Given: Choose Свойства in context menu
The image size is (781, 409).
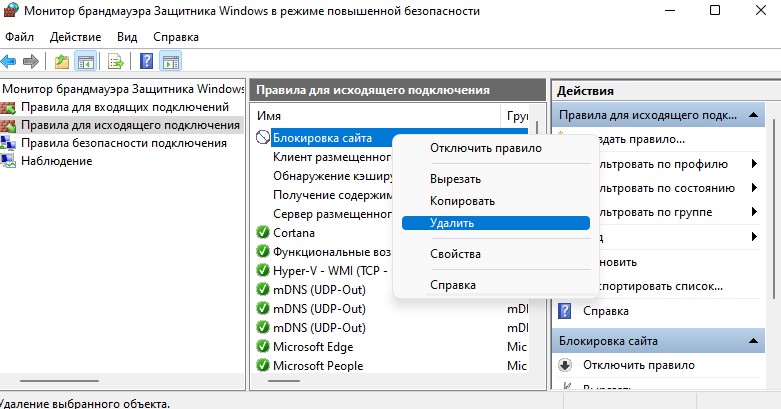Looking at the screenshot, I should point(496,254).
